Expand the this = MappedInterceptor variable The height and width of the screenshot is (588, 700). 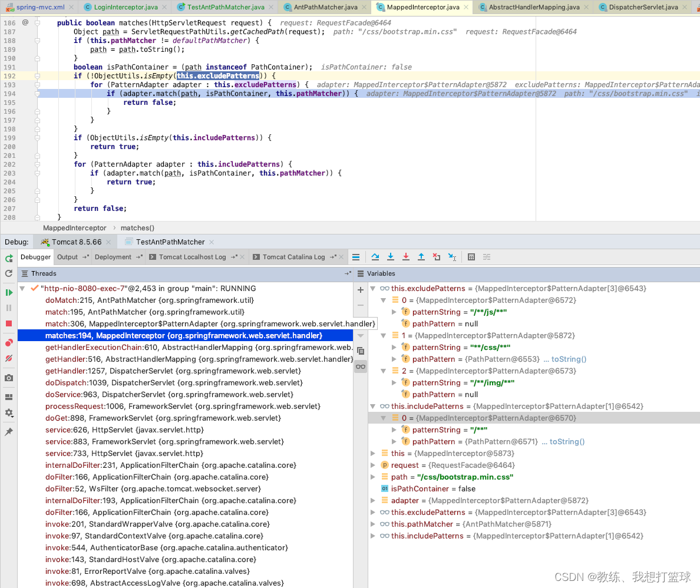coord(372,453)
